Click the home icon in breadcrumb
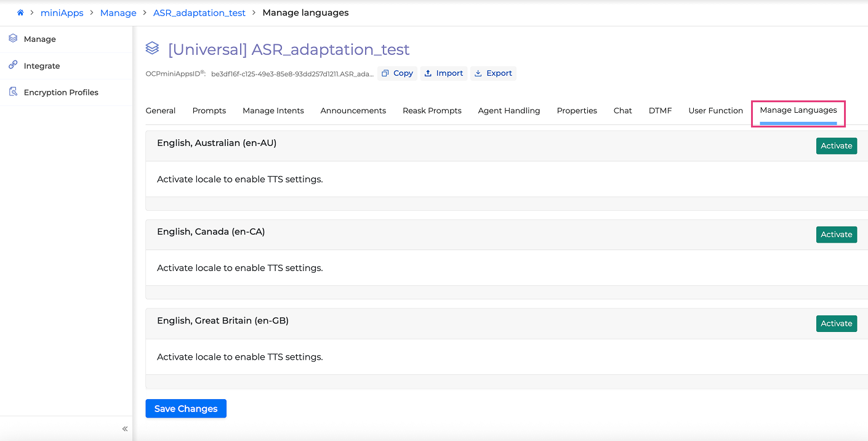Image resolution: width=868 pixels, height=441 pixels. pos(20,13)
